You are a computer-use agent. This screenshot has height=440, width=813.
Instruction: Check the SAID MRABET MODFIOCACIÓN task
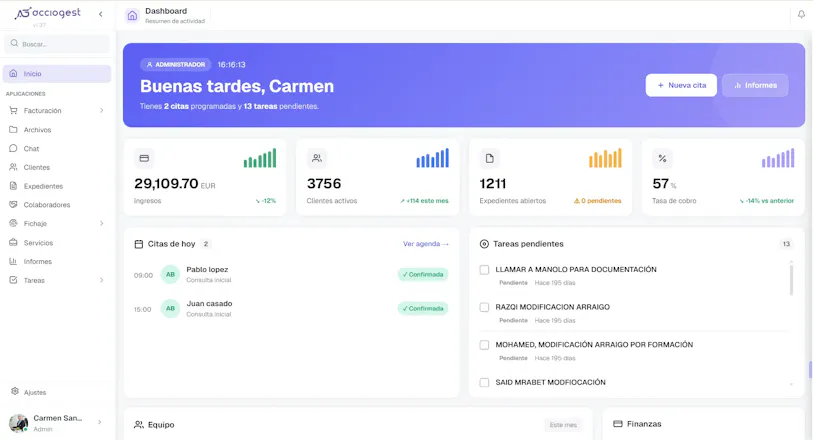click(484, 382)
